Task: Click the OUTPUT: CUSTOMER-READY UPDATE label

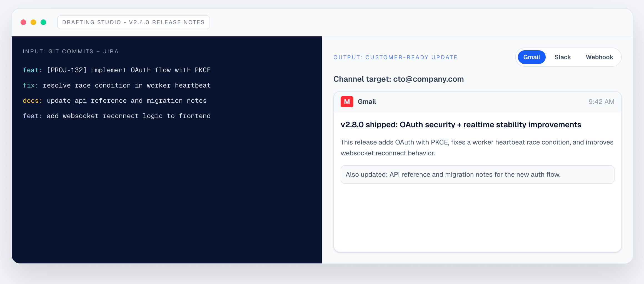Action: coord(395,57)
